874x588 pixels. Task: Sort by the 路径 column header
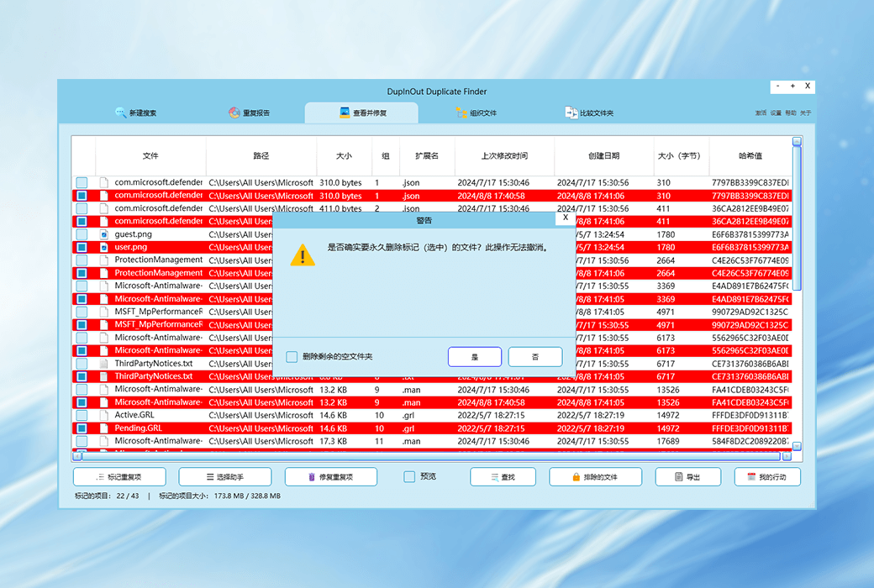click(261, 156)
